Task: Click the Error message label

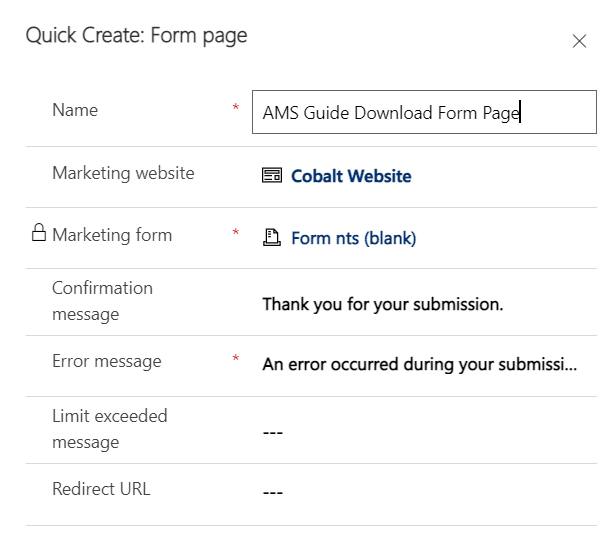Action: point(106,361)
